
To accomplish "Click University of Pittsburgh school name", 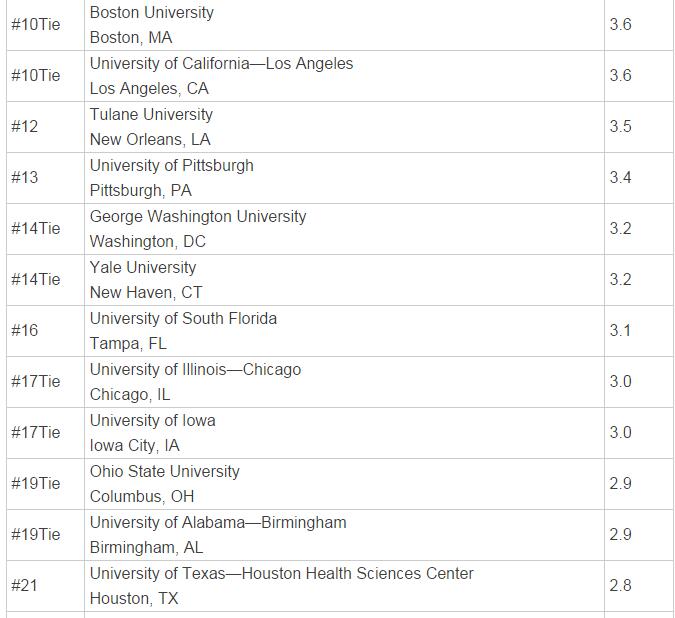I will [x=171, y=166].
